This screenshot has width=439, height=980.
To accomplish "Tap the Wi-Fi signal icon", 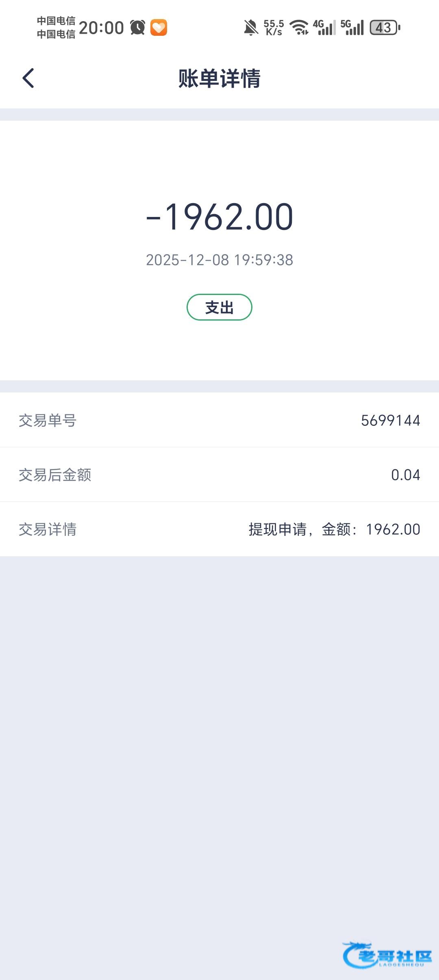I will (299, 28).
